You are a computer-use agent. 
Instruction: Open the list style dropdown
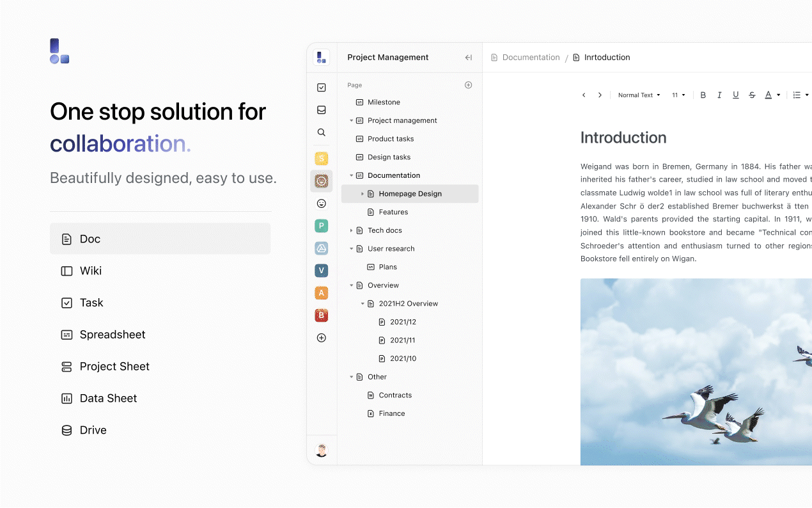pyautogui.click(x=800, y=95)
